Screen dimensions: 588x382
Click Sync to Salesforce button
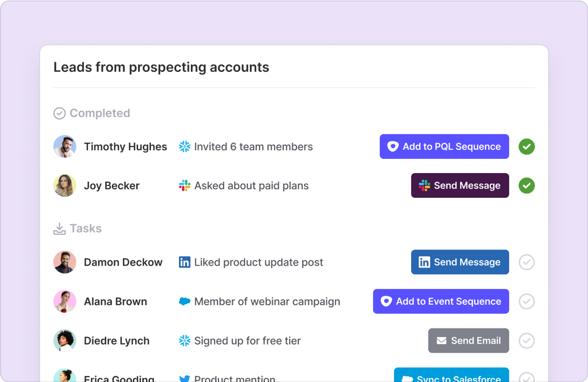pos(451,376)
